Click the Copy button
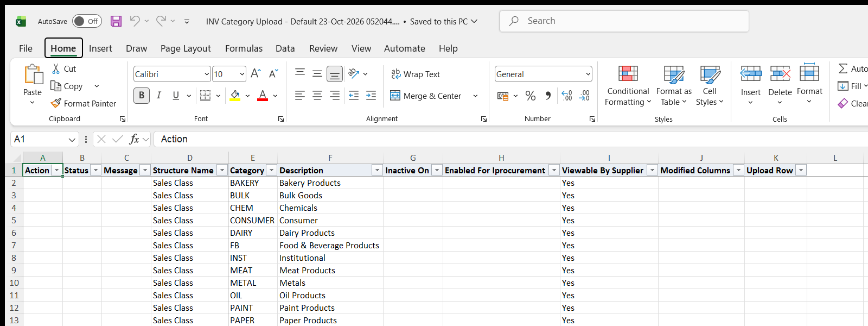 67,86
